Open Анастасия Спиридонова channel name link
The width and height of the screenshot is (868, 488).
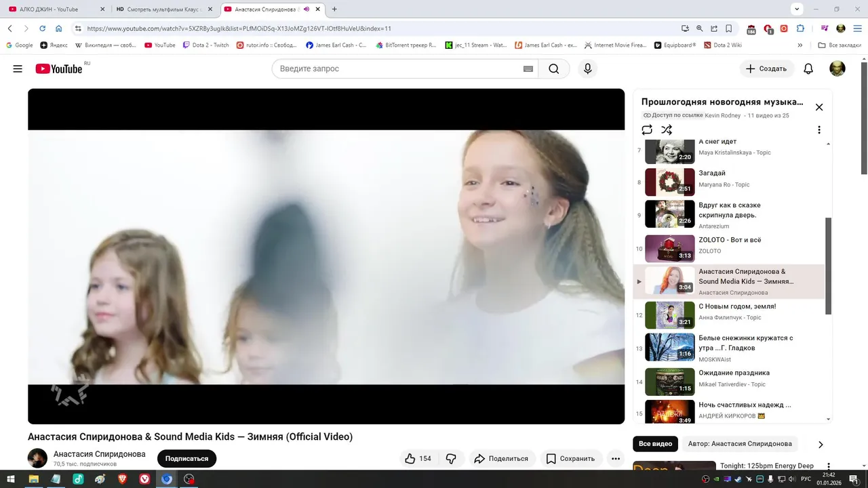pyautogui.click(x=100, y=454)
